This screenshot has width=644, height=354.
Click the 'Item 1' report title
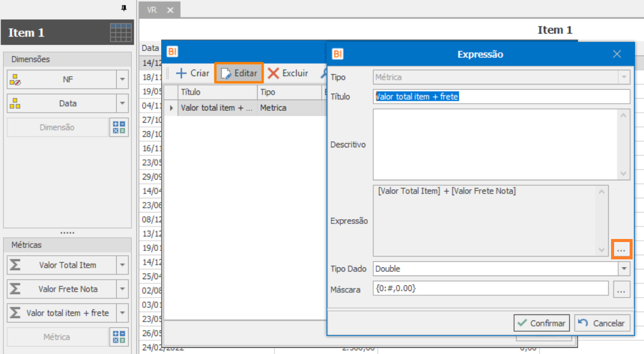[555, 30]
